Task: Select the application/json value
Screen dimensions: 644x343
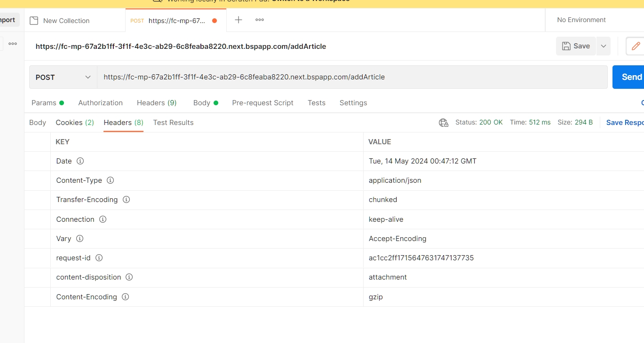Action: pos(395,180)
